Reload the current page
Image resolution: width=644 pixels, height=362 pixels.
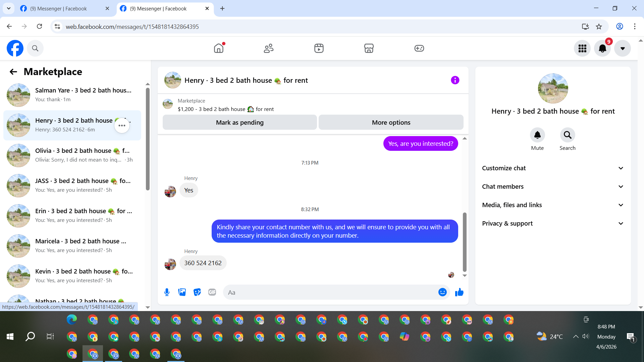(x=40, y=26)
